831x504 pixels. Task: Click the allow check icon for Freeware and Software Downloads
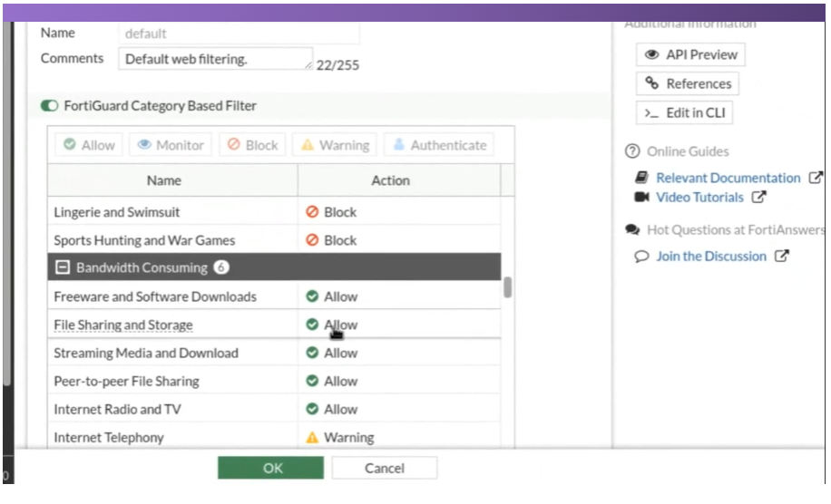(x=312, y=296)
